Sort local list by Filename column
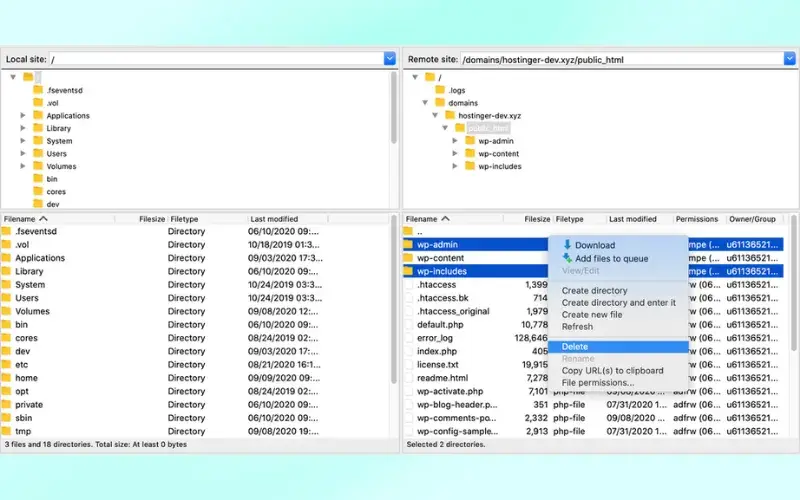 coord(58,219)
